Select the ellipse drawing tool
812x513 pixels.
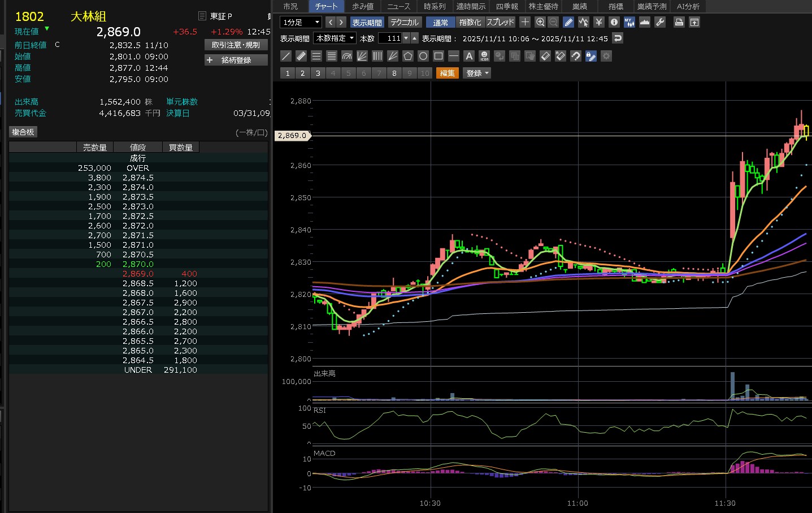[423, 56]
